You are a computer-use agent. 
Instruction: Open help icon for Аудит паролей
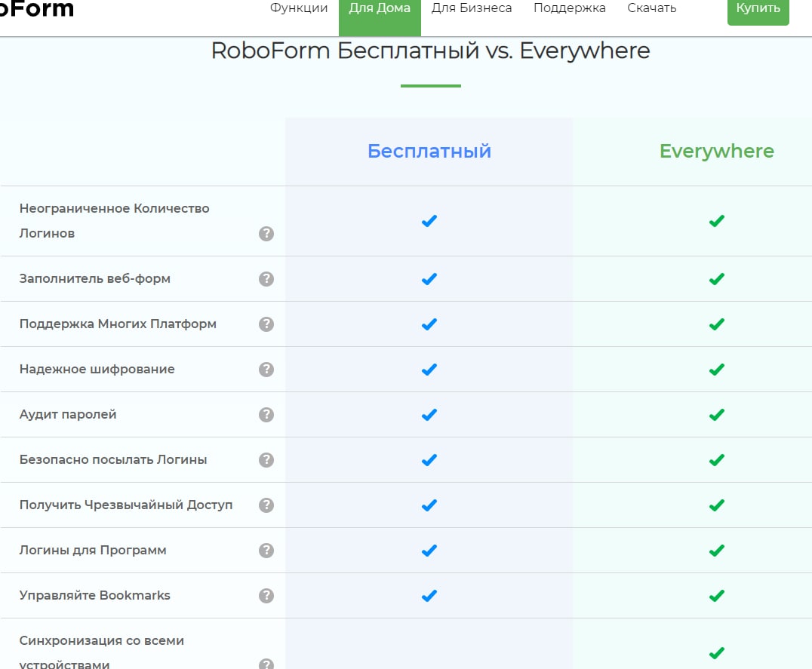[x=266, y=415]
